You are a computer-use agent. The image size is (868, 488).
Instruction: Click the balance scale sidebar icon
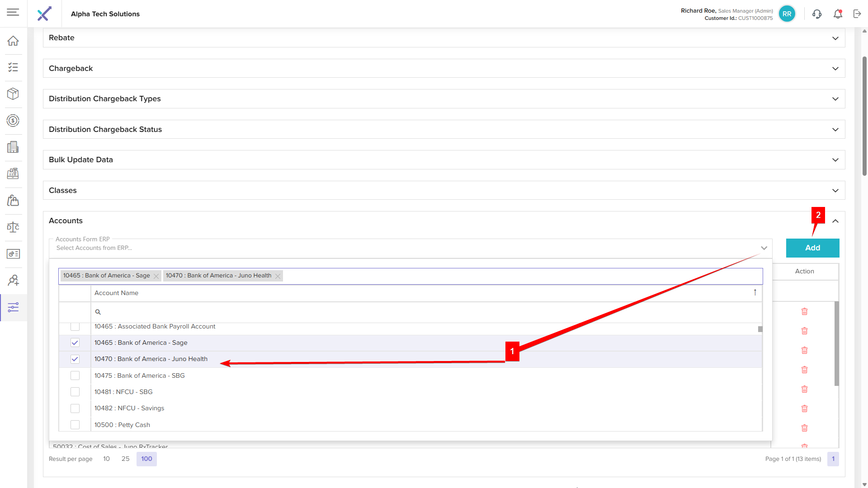tap(13, 227)
